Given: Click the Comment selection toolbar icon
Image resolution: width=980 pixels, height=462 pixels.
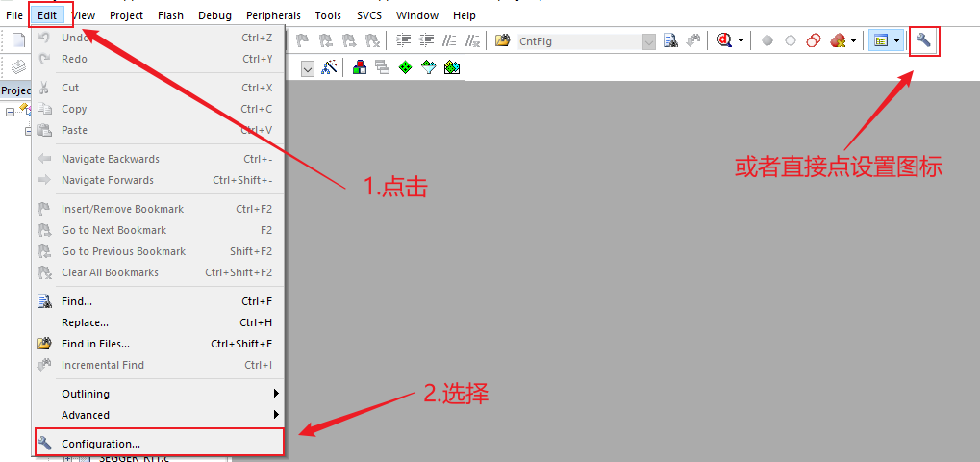Looking at the screenshot, I should click(449, 40).
